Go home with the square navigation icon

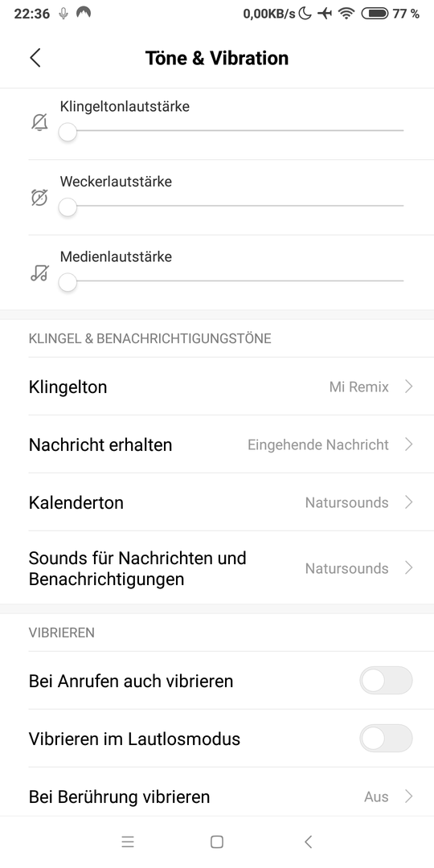coord(217,842)
